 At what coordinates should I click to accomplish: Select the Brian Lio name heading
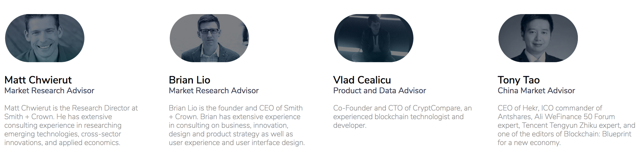[x=189, y=80]
